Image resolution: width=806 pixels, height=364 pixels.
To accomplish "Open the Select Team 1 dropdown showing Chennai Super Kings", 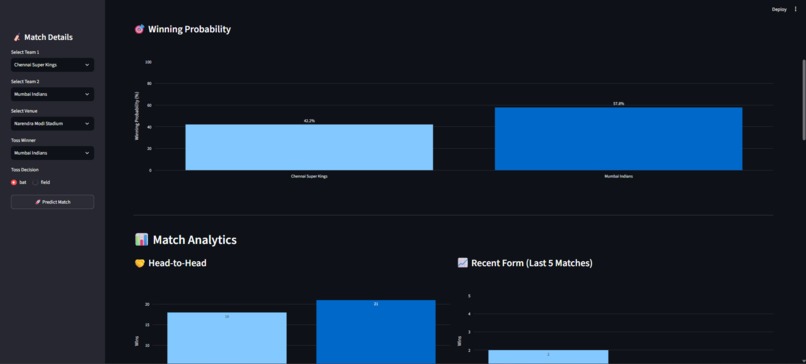I will [x=52, y=65].
